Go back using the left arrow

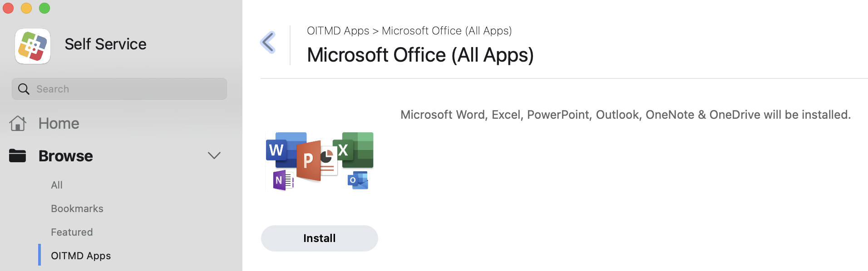click(268, 43)
